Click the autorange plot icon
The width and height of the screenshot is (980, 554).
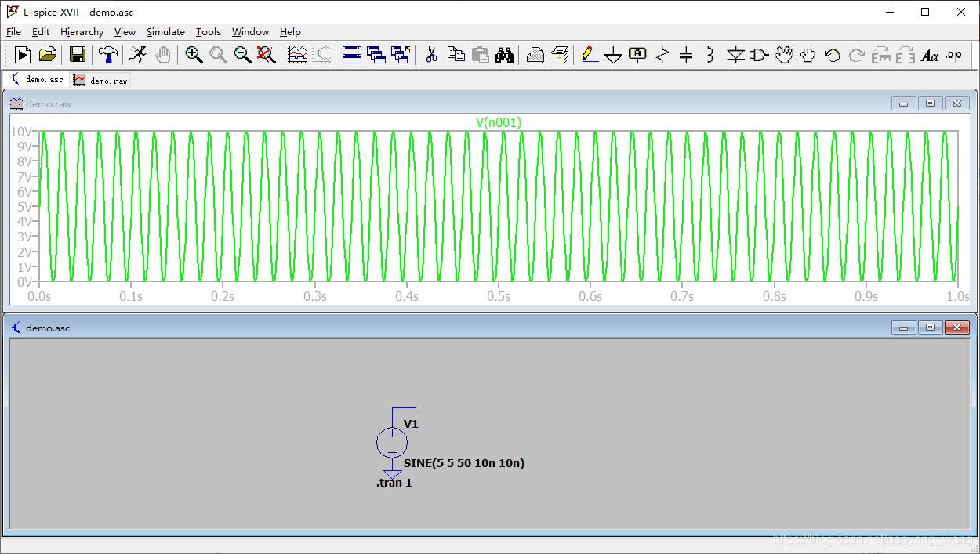297,54
